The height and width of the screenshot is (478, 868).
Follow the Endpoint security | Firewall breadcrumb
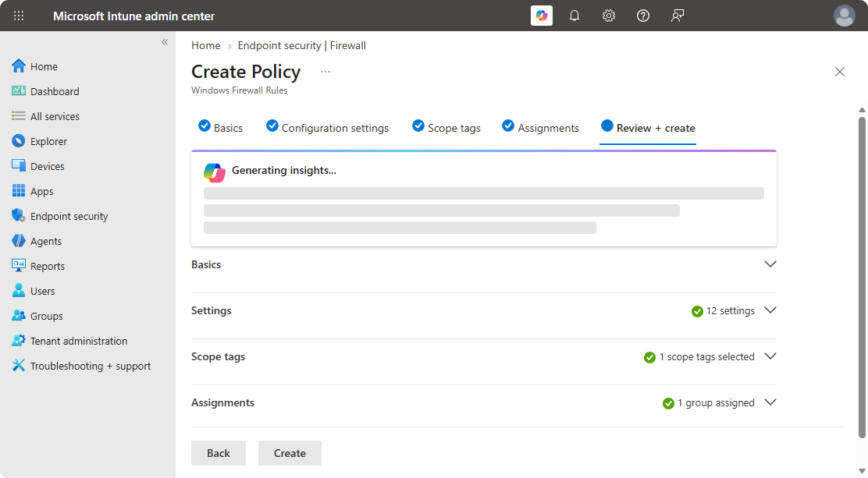pos(302,45)
